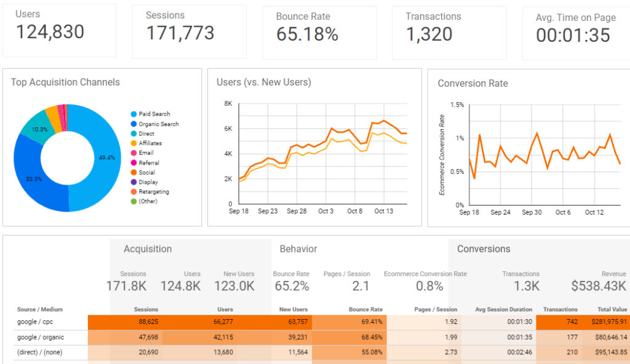630x364 pixels.
Task: Select the (Other) legend entry
Action: (x=144, y=201)
